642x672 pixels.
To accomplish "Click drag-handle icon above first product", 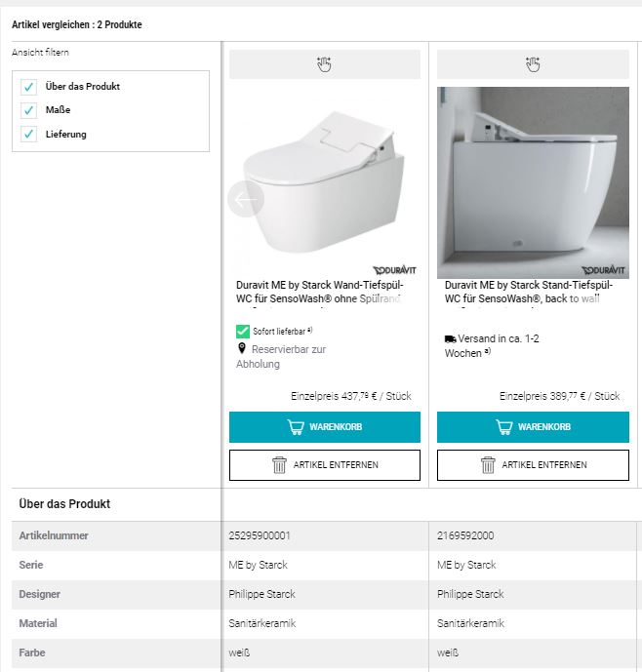I will (324, 64).
